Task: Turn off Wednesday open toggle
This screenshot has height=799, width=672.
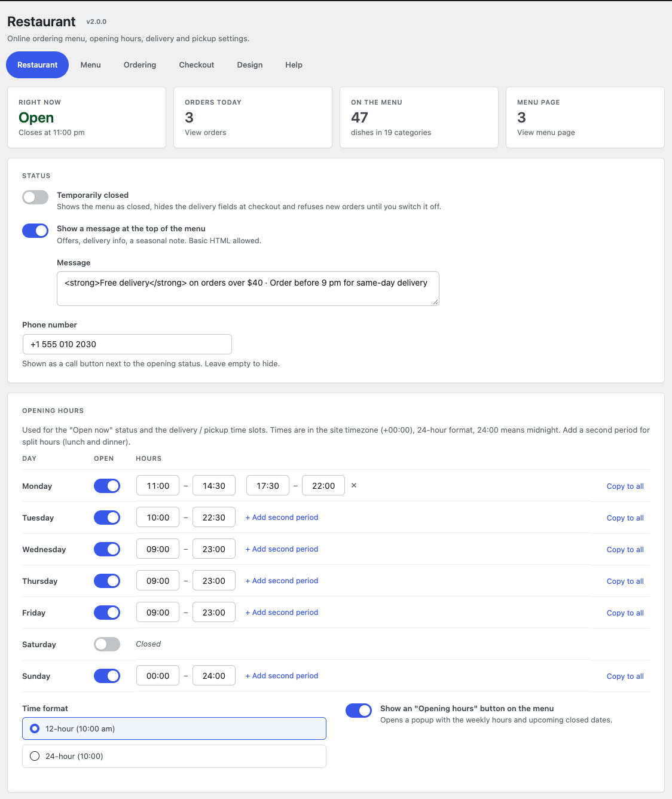Action: point(107,549)
